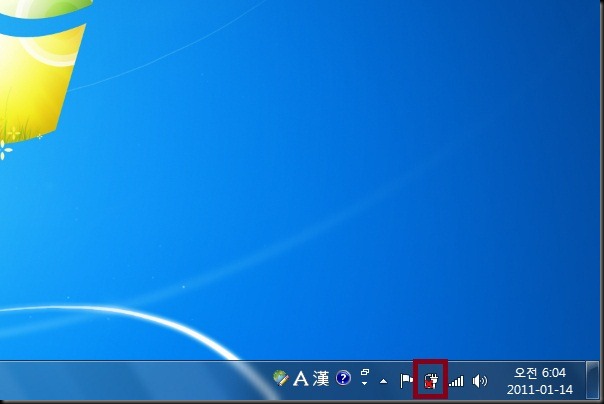Click the Show Desktop button
Screen dimensions: 604x404
click(592, 380)
